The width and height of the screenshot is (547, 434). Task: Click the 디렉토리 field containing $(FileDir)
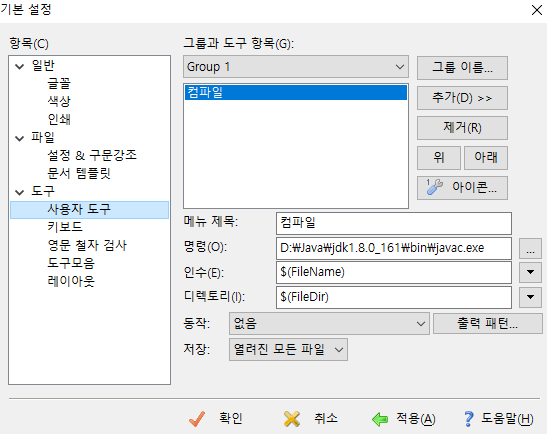point(394,298)
